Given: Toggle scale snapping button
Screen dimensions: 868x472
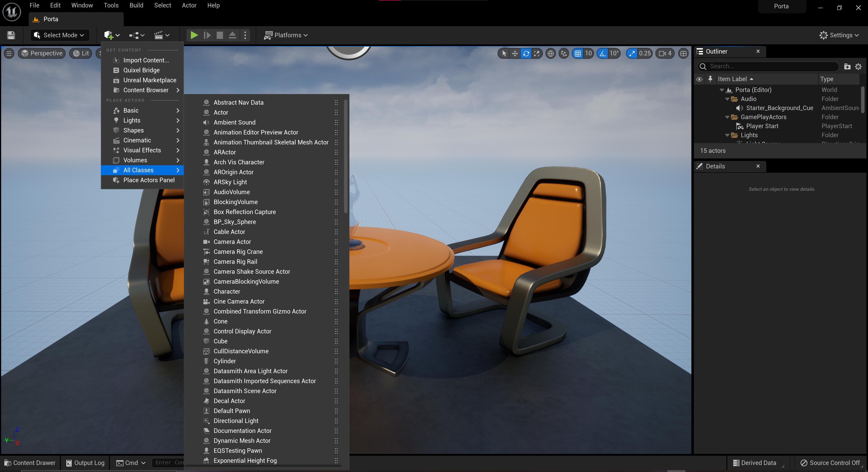Looking at the screenshot, I should (x=632, y=53).
